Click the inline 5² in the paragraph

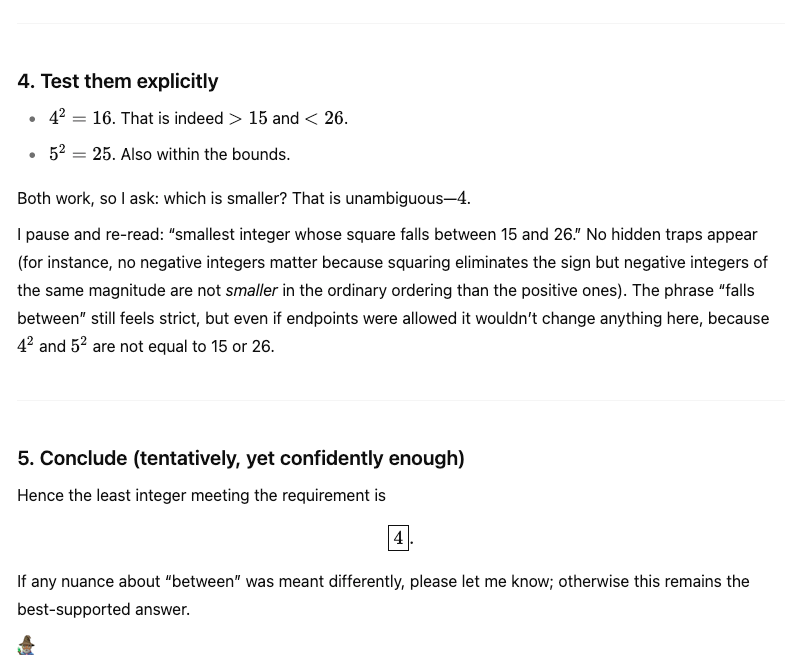pyautogui.click(x=78, y=346)
